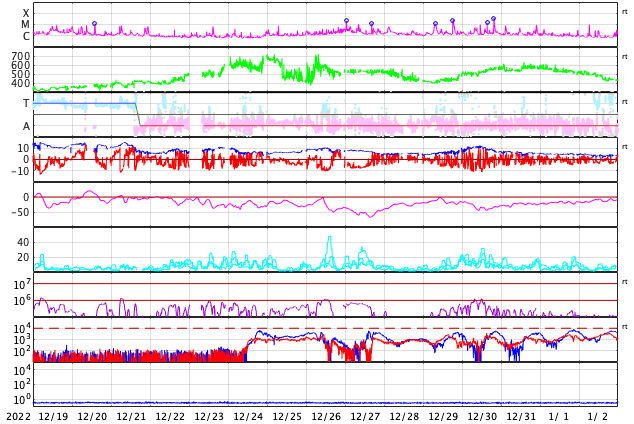Viewport: 634px width, 424px height.
Task: Select the '700' solar wind speed label
Action: [21, 56]
